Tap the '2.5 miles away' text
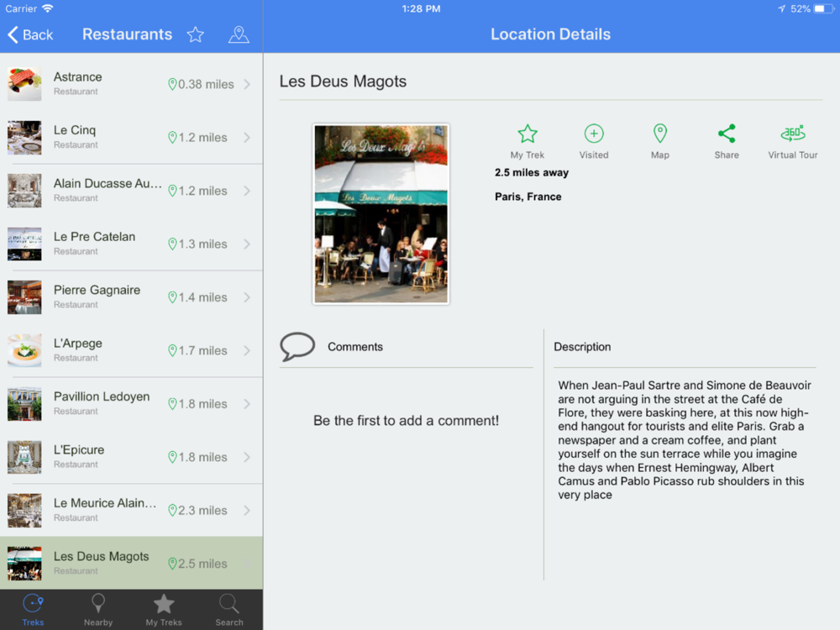The width and height of the screenshot is (840, 630). (x=532, y=172)
